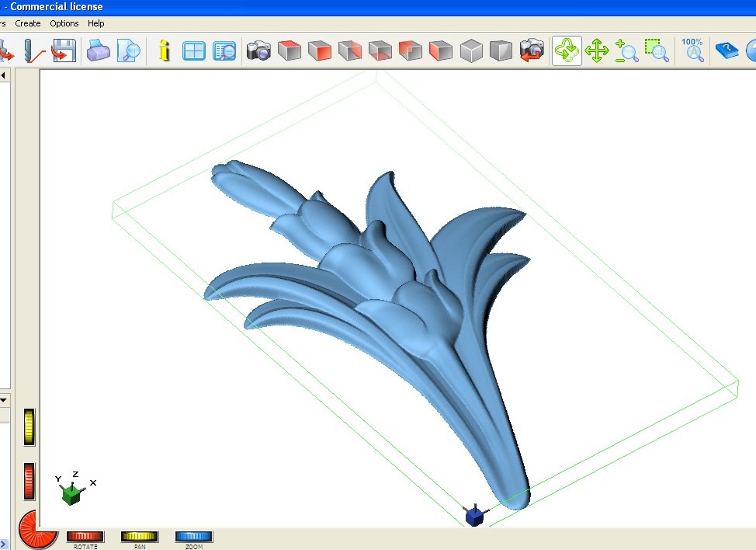Click the Zoom window selection icon

[657, 51]
